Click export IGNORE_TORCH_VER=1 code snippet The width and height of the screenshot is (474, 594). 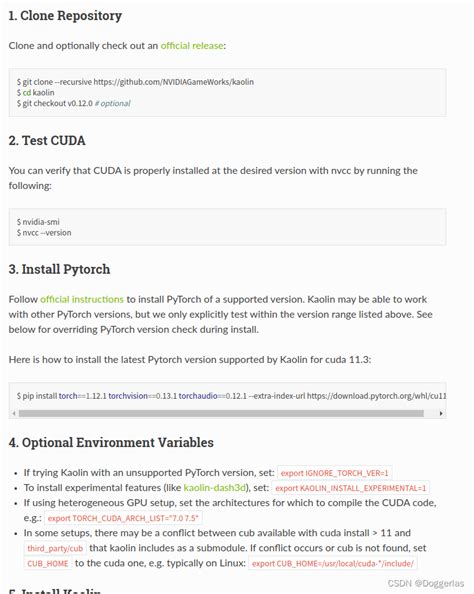[335, 473]
